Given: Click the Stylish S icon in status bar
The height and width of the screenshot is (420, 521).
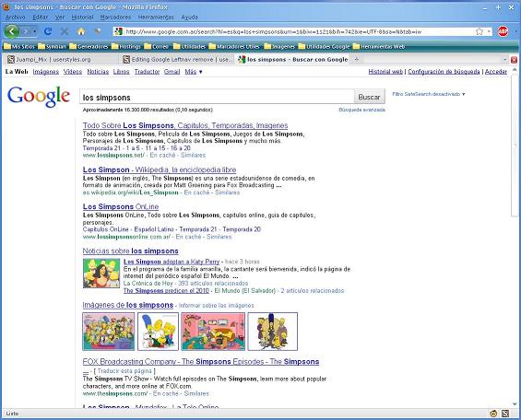Looking at the screenshot, I should (x=505, y=414).
